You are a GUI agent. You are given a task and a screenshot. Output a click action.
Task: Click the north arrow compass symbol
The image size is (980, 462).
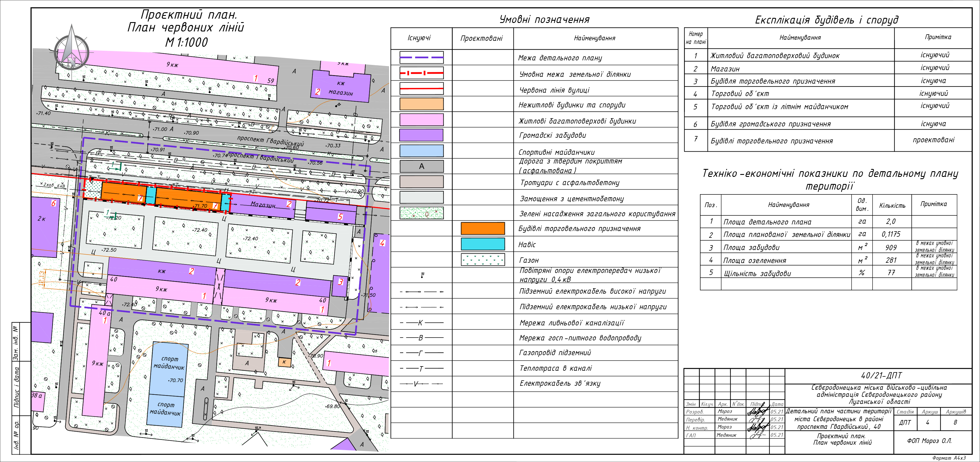(71, 49)
